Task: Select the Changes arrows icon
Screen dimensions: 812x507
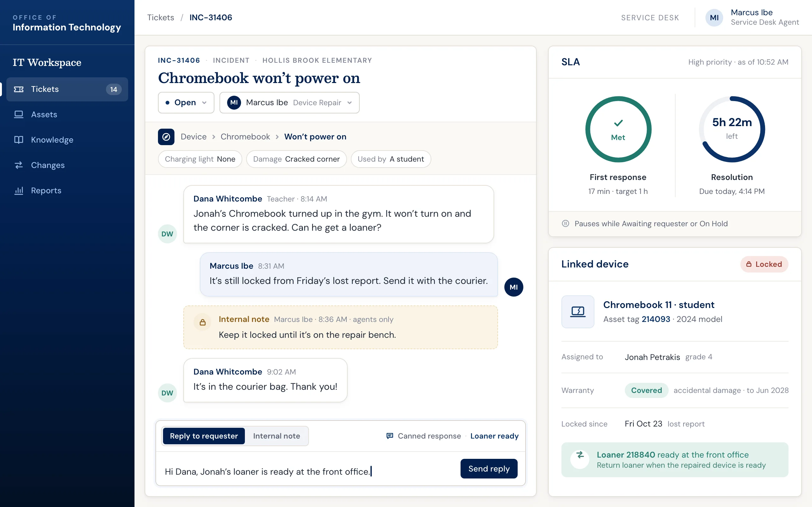Action: click(19, 165)
